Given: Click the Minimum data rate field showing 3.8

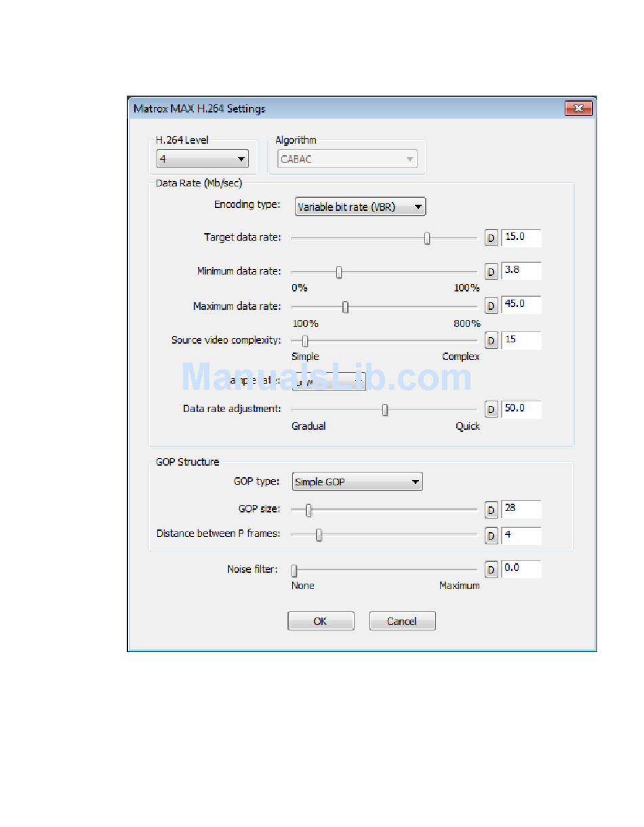Looking at the screenshot, I should pos(521,271).
